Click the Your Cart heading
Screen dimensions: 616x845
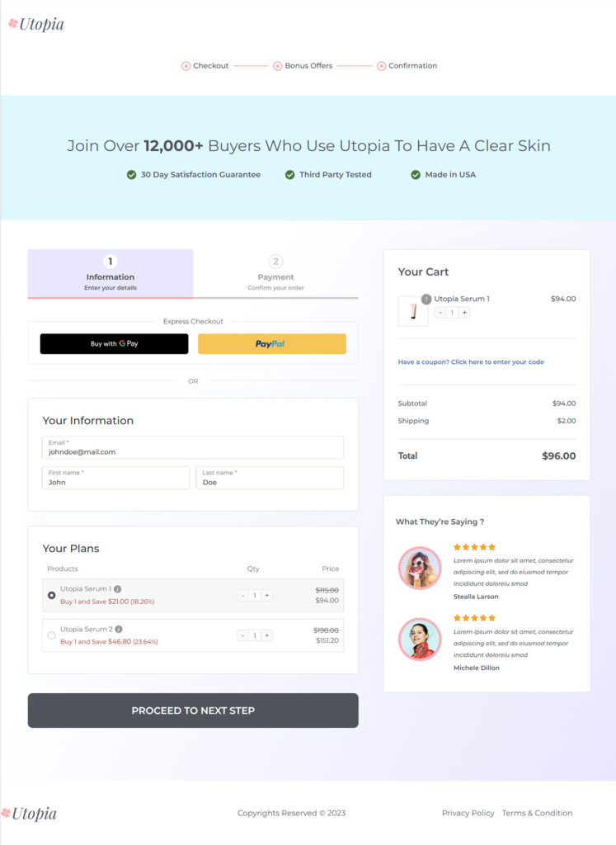[x=423, y=272]
